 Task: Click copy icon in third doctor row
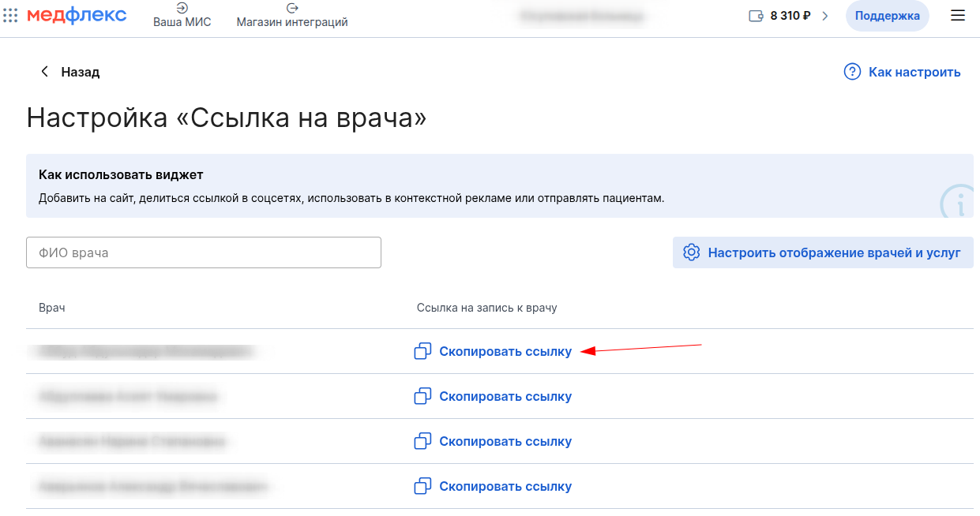pyautogui.click(x=422, y=441)
